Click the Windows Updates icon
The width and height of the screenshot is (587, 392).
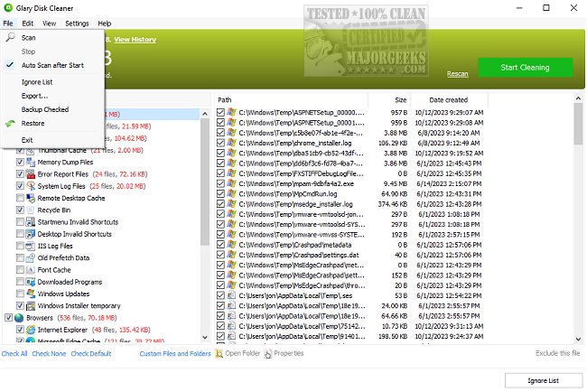(31, 294)
